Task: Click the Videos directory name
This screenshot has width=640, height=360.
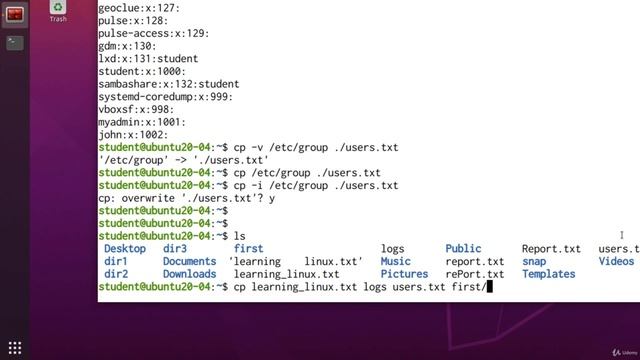Action: (x=616, y=261)
